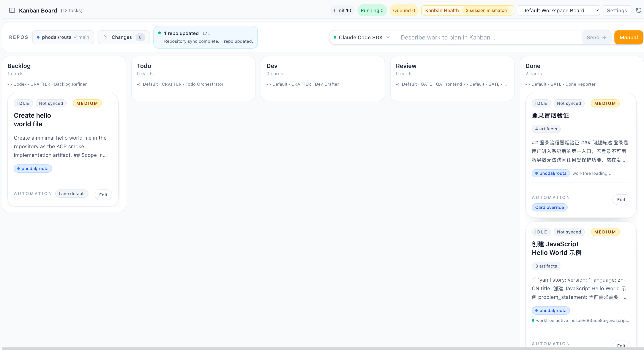The height and width of the screenshot is (350, 644).
Task: Click phodal/routa tag on 登录冒烟验证 card
Action: point(551,173)
